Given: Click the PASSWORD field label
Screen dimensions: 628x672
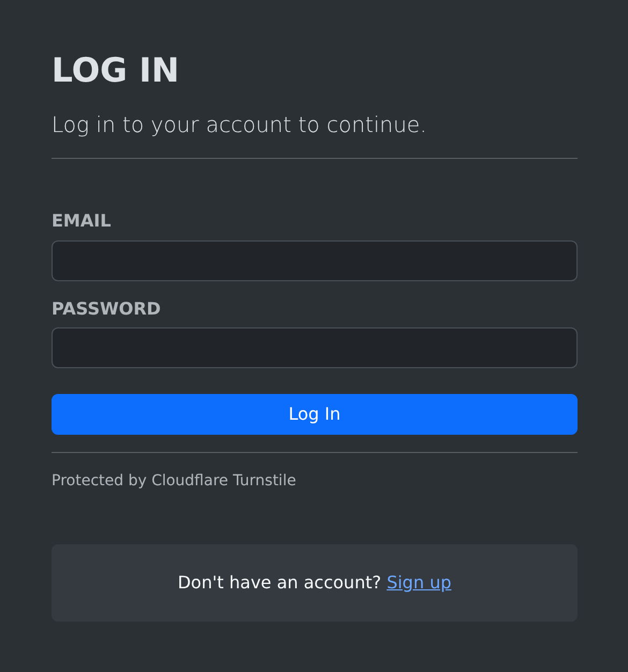Looking at the screenshot, I should [106, 309].
